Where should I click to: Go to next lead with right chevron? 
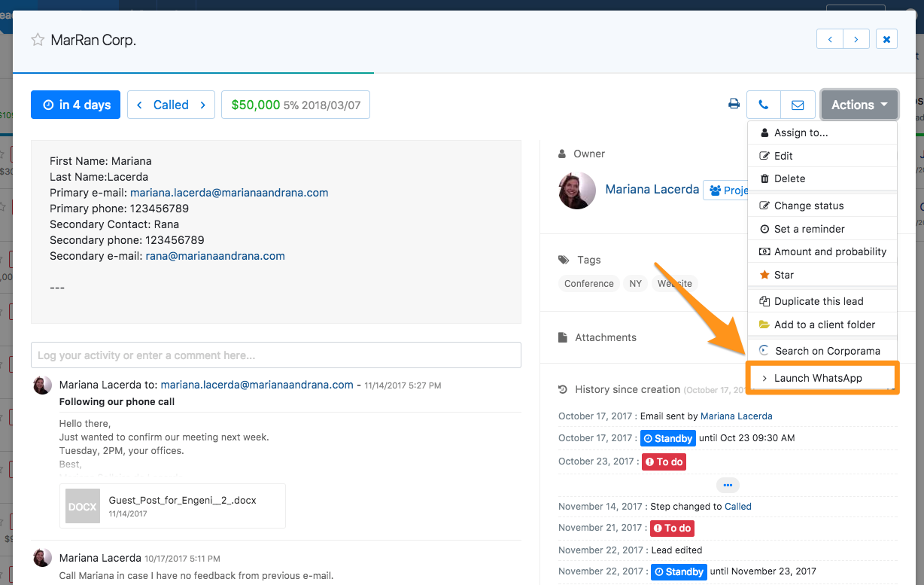coord(856,39)
